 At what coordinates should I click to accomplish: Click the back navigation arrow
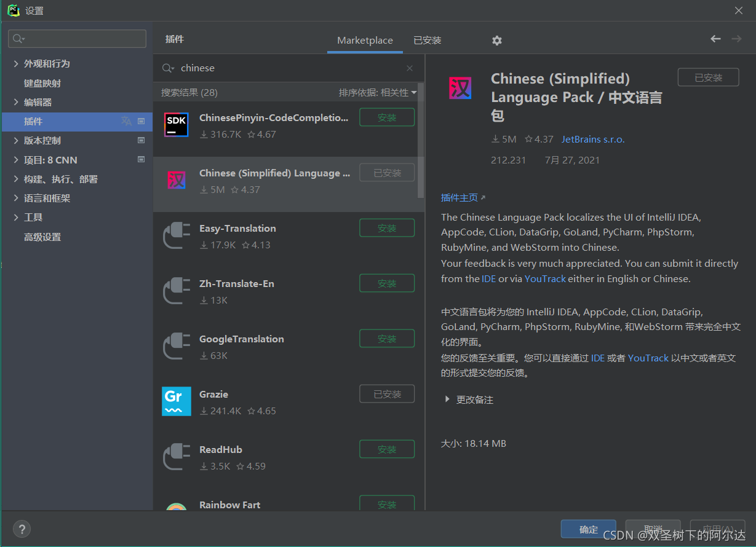point(715,39)
